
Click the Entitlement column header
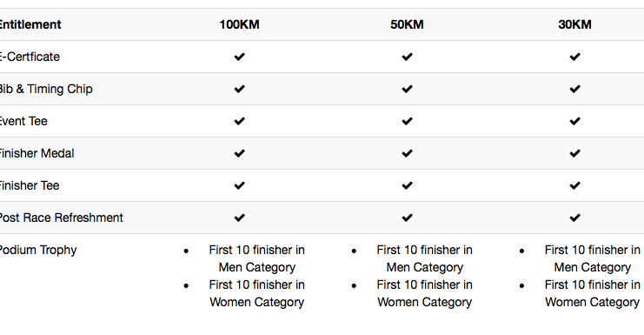pos(30,24)
